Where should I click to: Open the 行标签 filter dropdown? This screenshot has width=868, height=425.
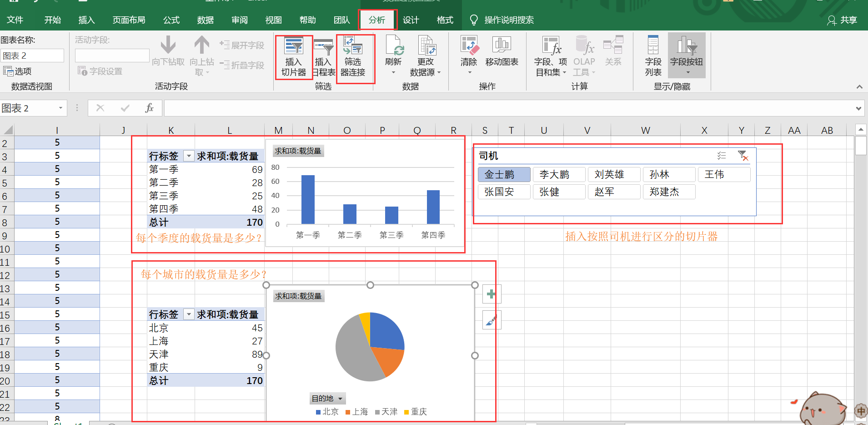click(189, 155)
